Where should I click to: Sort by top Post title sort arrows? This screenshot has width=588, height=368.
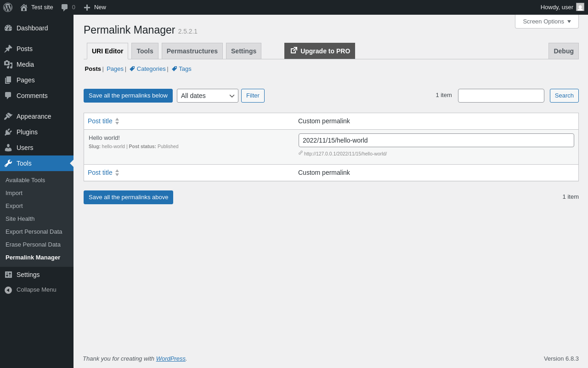(x=117, y=121)
